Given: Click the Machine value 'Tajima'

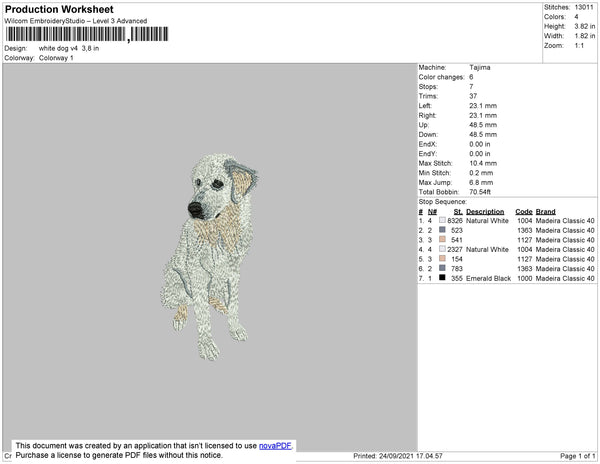Looking at the screenshot, I should [x=480, y=67].
